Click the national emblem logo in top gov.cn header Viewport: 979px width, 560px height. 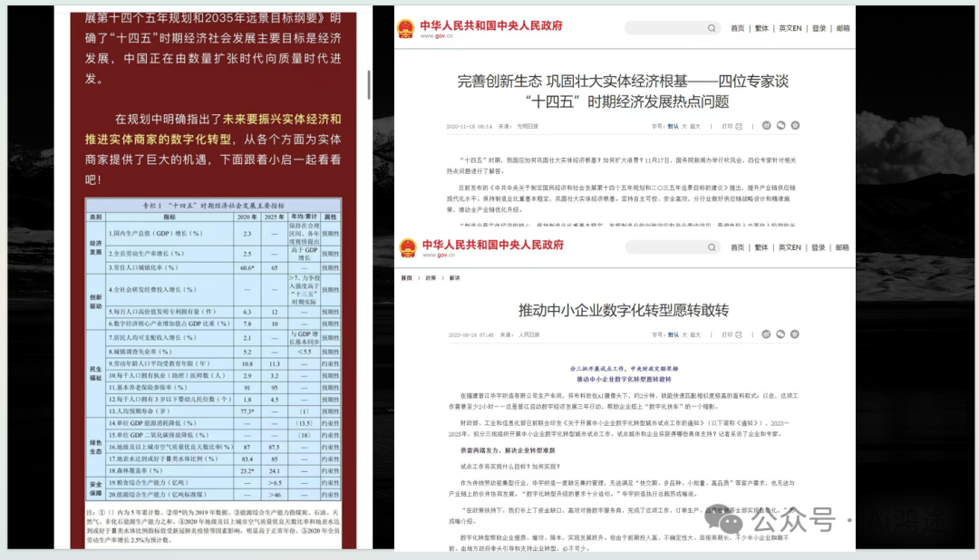407,28
